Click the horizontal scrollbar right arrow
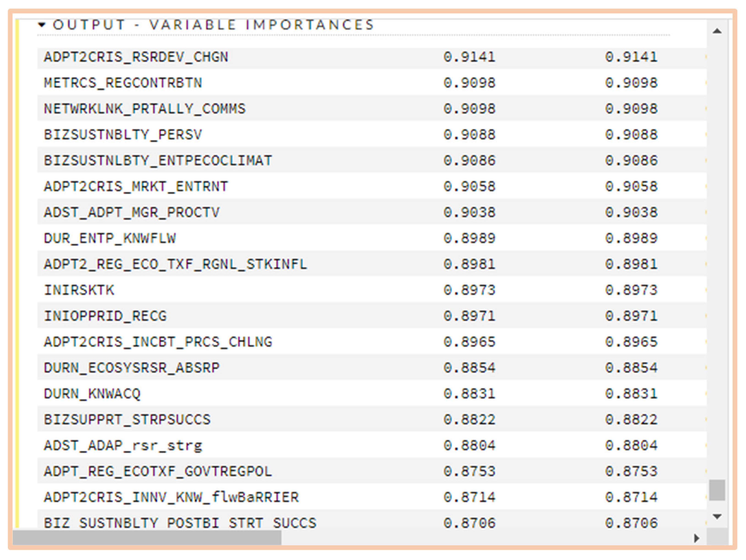The height and width of the screenshot is (560, 746). click(696, 538)
